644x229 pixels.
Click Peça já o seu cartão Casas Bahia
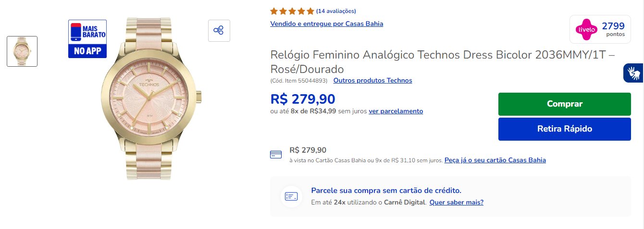495,160
